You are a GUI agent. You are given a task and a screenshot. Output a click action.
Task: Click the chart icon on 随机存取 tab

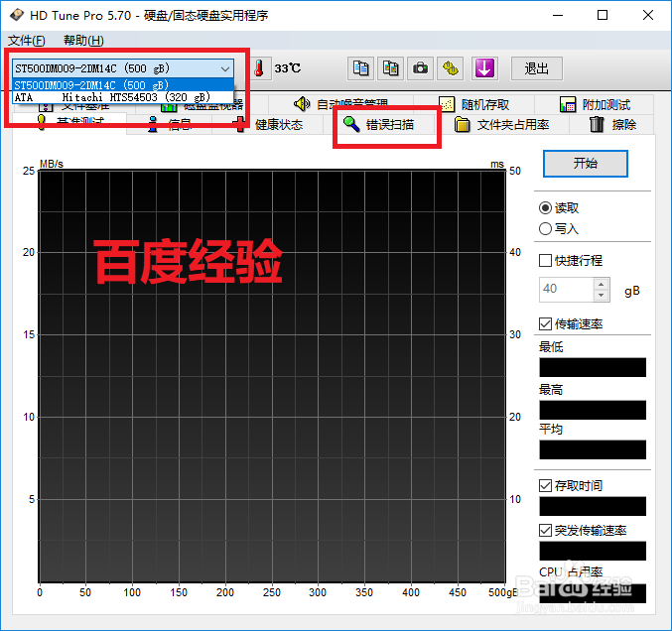click(x=447, y=104)
